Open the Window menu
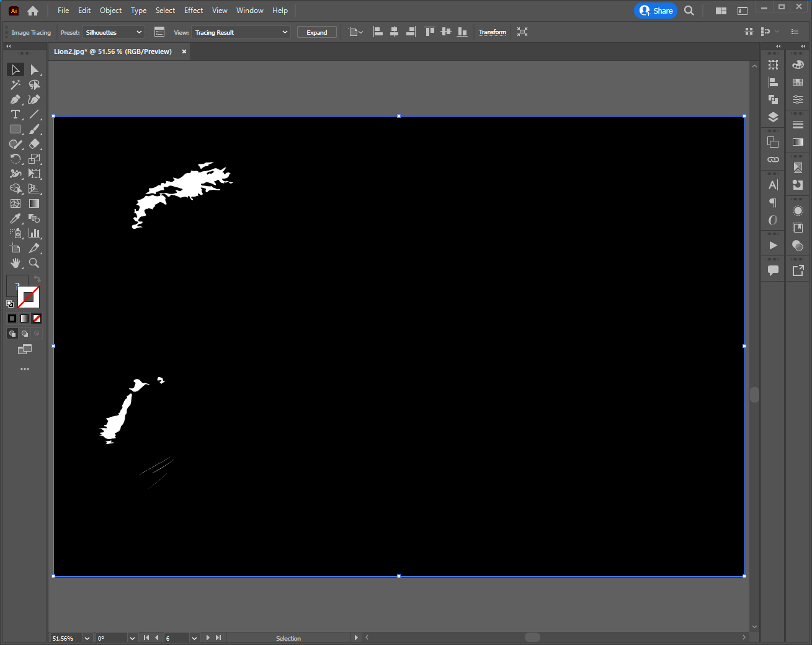Image resolution: width=812 pixels, height=645 pixels. pos(250,11)
